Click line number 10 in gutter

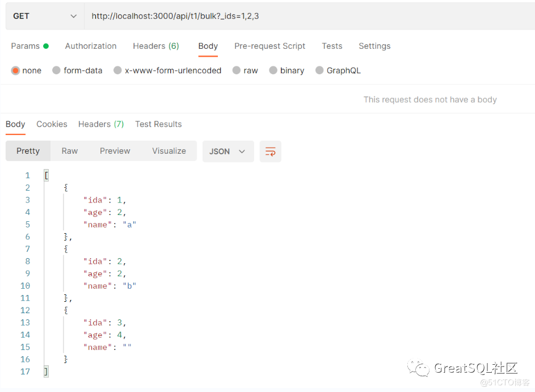25,285
